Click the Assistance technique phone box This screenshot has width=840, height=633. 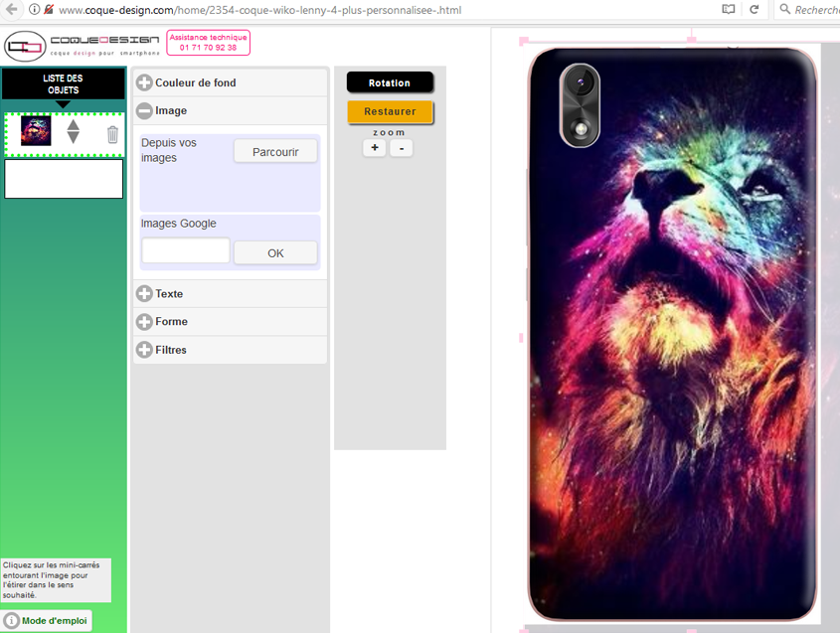pos(208,43)
